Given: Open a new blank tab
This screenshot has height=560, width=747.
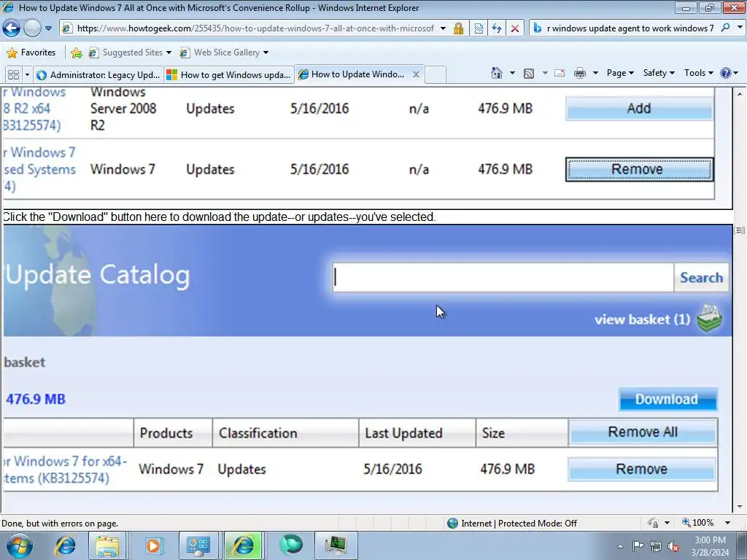Looking at the screenshot, I should pos(436,75).
